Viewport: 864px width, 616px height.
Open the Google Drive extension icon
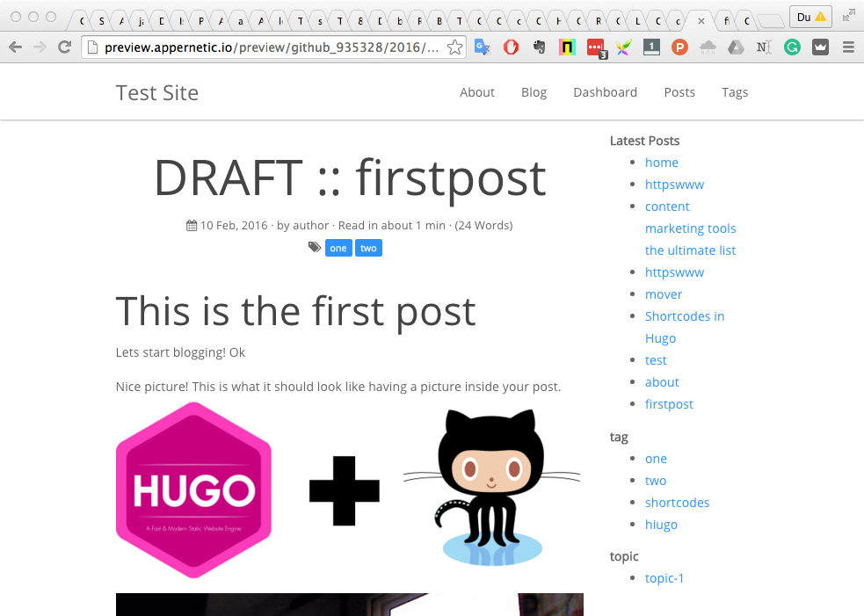[x=736, y=47]
